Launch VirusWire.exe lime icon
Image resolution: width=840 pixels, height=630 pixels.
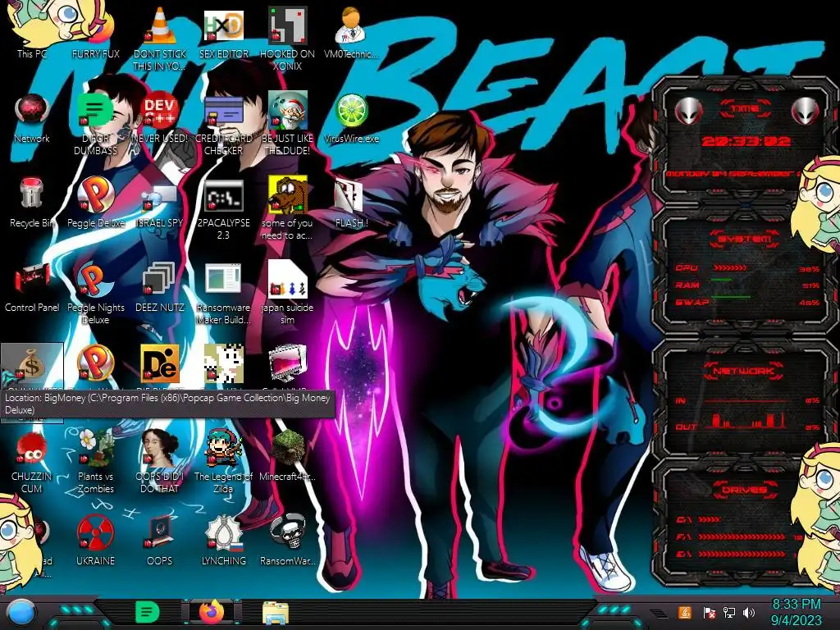(x=351, y=110)
